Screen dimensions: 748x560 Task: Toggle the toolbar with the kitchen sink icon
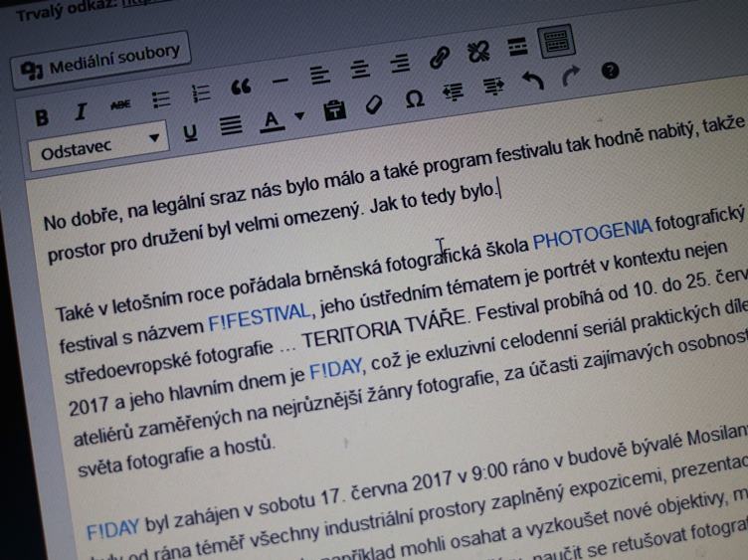[x=556, y=41]
